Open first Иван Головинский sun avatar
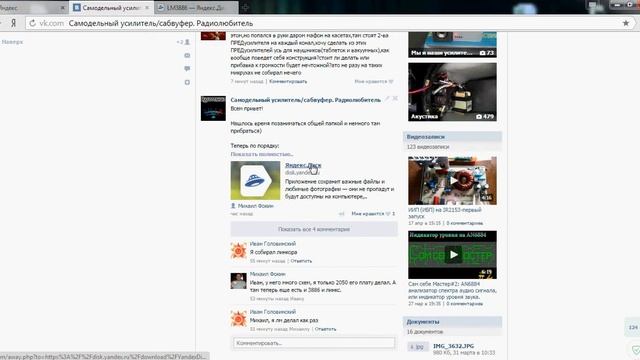This screenshot has width=640, height=360. [238, 250]
